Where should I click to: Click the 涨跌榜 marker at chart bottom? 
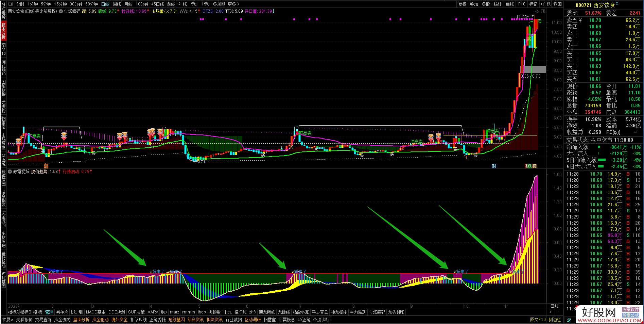pyautogui.click(x=531, y=166)
